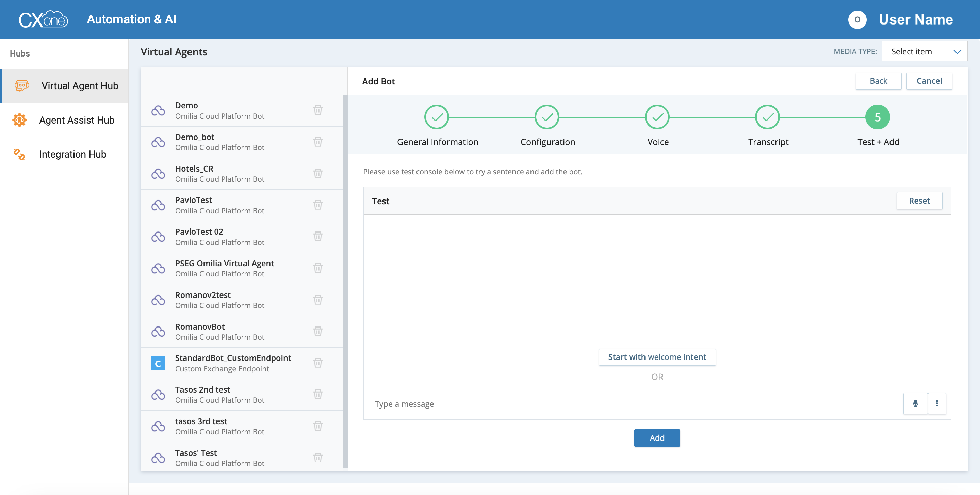This screenshot has width=980, height=495.
Task: Open the three-dot options menu beside microphone
Action: coord(937,403)
